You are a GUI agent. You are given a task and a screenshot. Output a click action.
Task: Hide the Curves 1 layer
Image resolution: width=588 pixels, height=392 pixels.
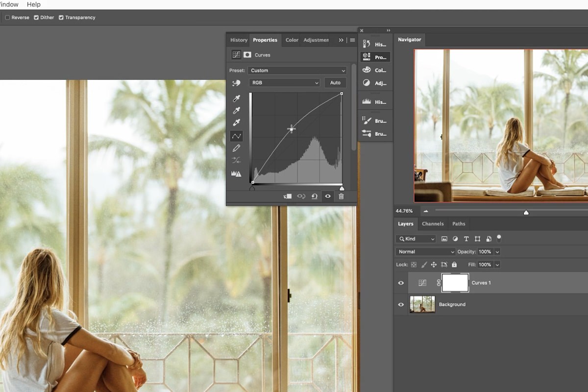point(401,283)
